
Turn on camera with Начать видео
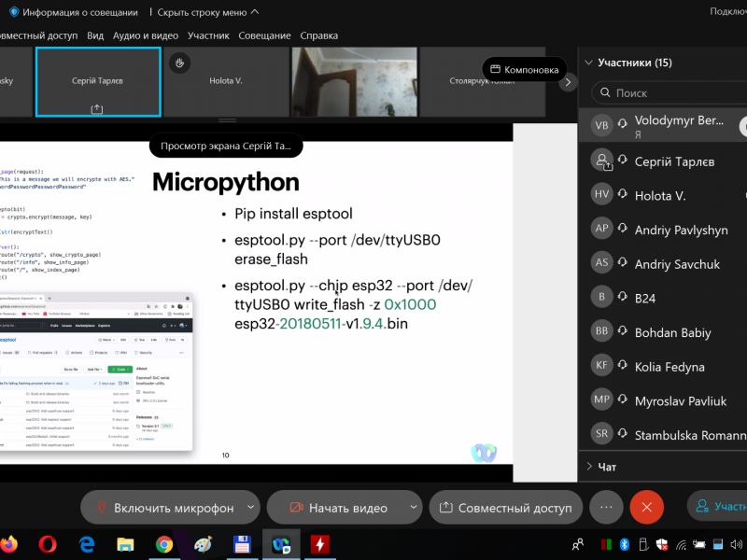pos(335,508)
